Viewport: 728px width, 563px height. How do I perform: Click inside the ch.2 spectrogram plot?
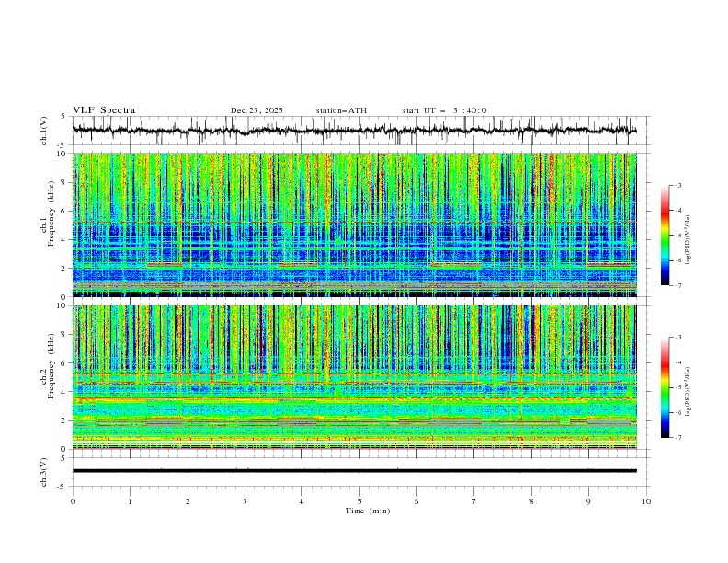[x=355, y=377]
